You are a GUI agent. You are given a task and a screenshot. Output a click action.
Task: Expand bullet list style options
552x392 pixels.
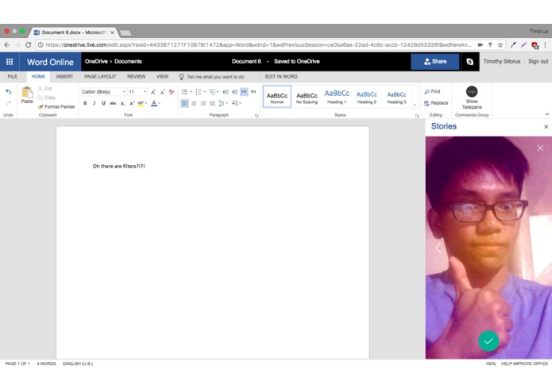(x=191, y=92)
